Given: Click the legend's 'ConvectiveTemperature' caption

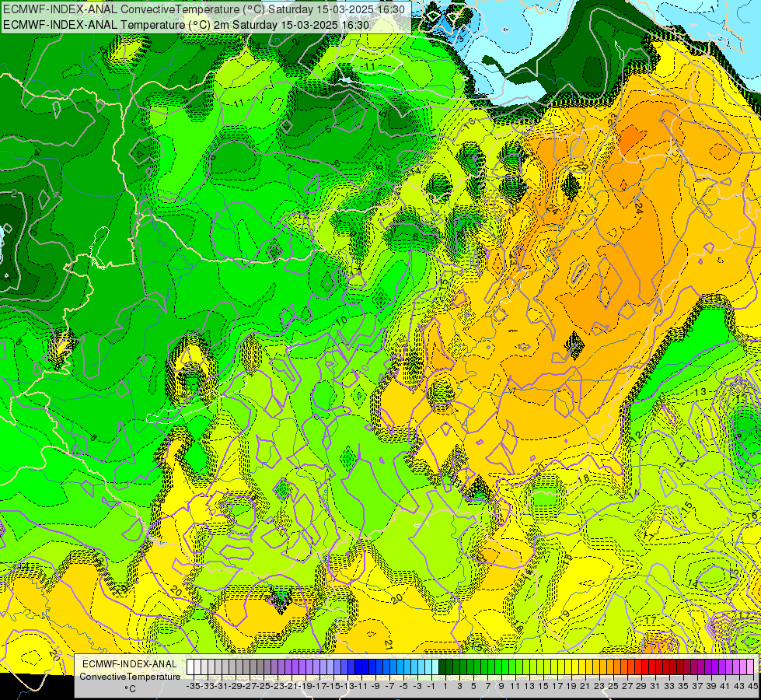Looking at the screenshot, I should 130,676.
